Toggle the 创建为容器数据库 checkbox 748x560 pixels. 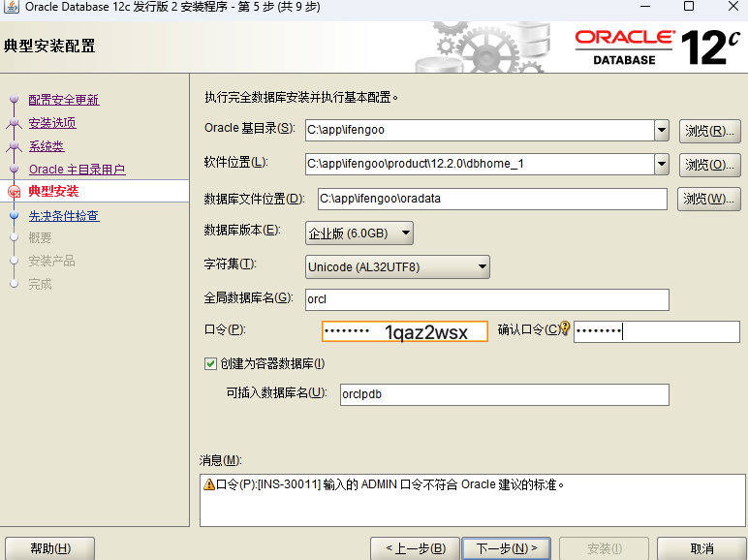(210, 364)
